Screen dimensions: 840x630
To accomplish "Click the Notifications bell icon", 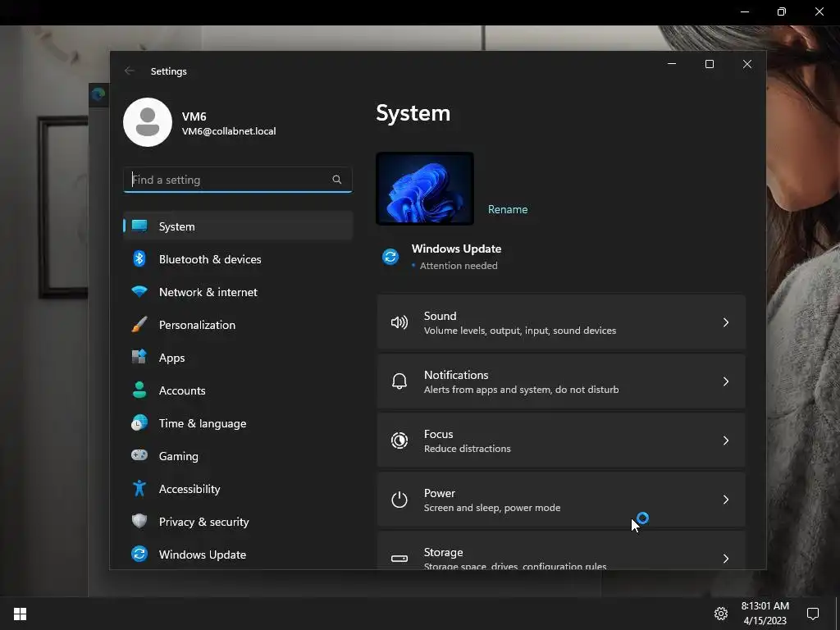I will [399, 381].
